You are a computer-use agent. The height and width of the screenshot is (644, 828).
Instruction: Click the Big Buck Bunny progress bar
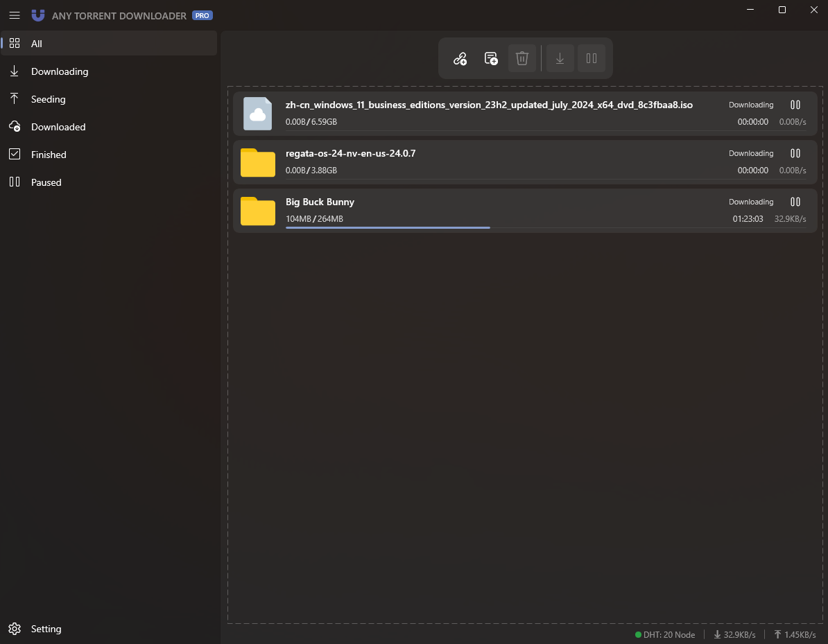pyautogui.click(x=546, y=227)
